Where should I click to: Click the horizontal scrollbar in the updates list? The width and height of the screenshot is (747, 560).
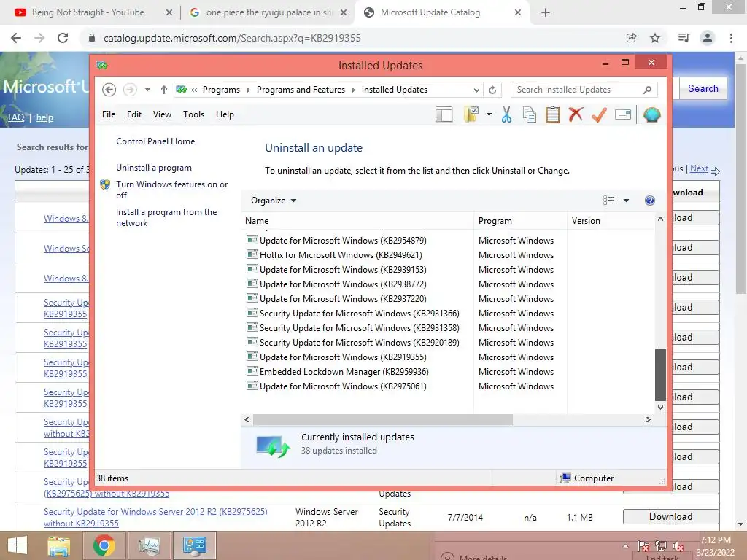click(x=382, y=419)
